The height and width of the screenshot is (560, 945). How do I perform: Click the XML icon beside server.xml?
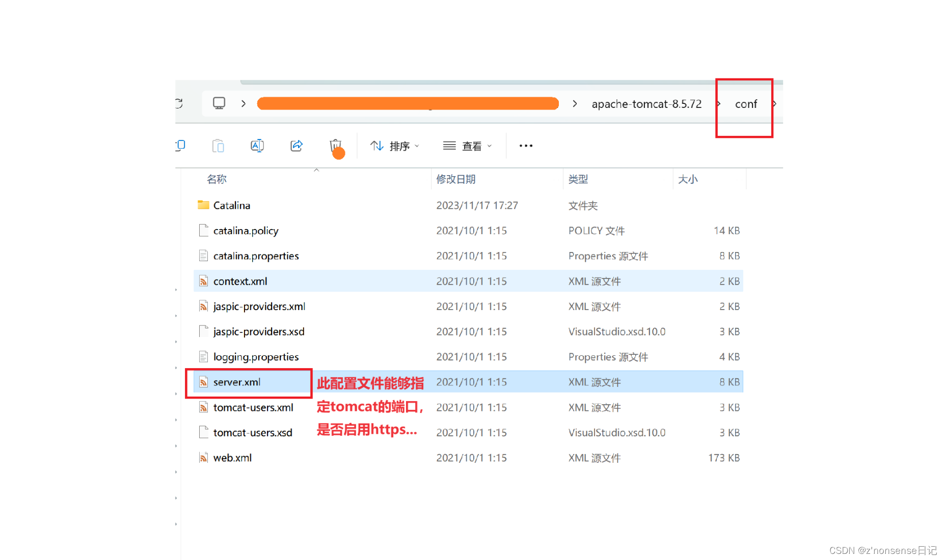pyautogui.click(x=203, y=382)
